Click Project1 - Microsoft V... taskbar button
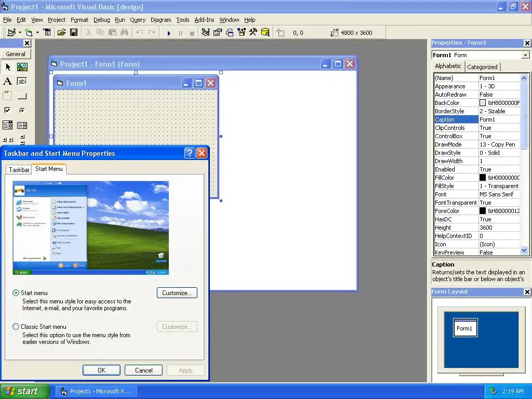This screenshot has height=399, width=532. (97, 391)
